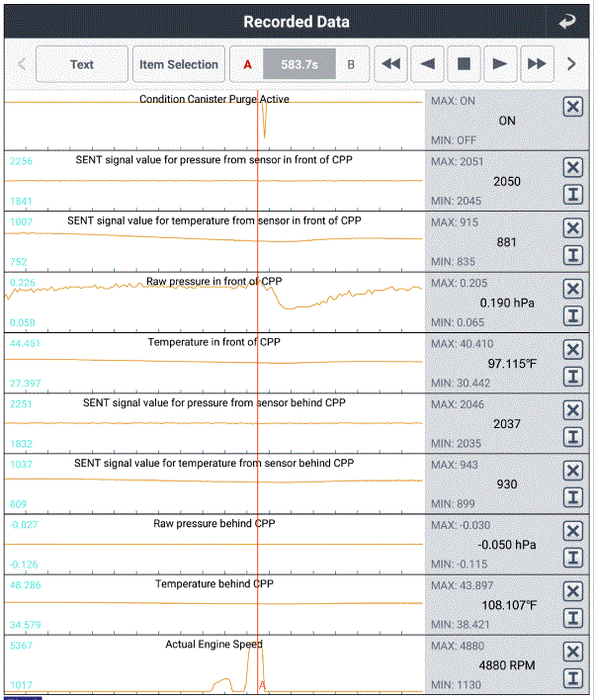Open scale settings for Raw pressure front CPP

point(573,315)
